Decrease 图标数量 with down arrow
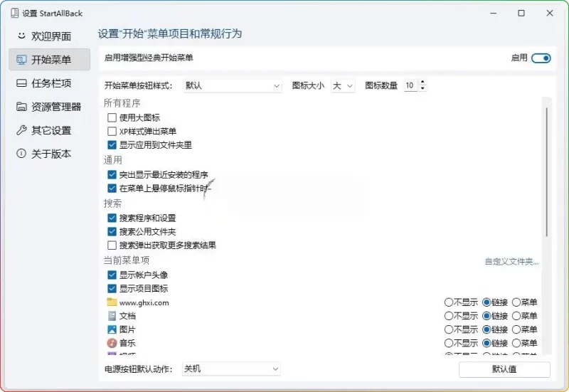The image size is (569, 392). [422, 88]
